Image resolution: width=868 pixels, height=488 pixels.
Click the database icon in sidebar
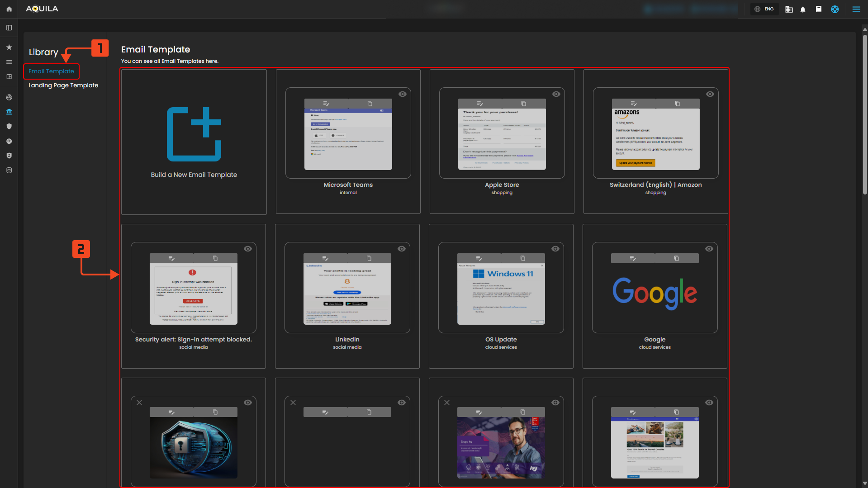(x=9, y=171)
